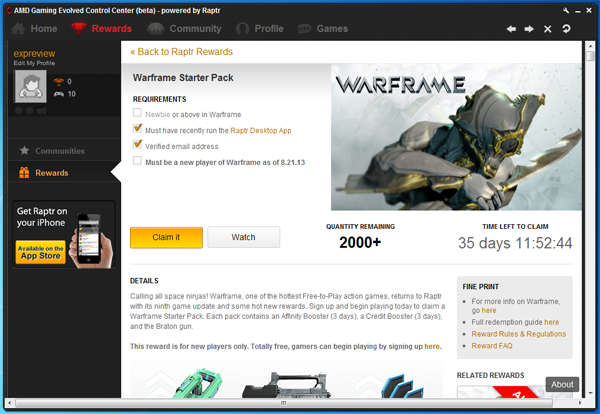Click the horizontal scrollbar thumb
The width and height of the screenshot is (600, 414).
click(284, 403)
